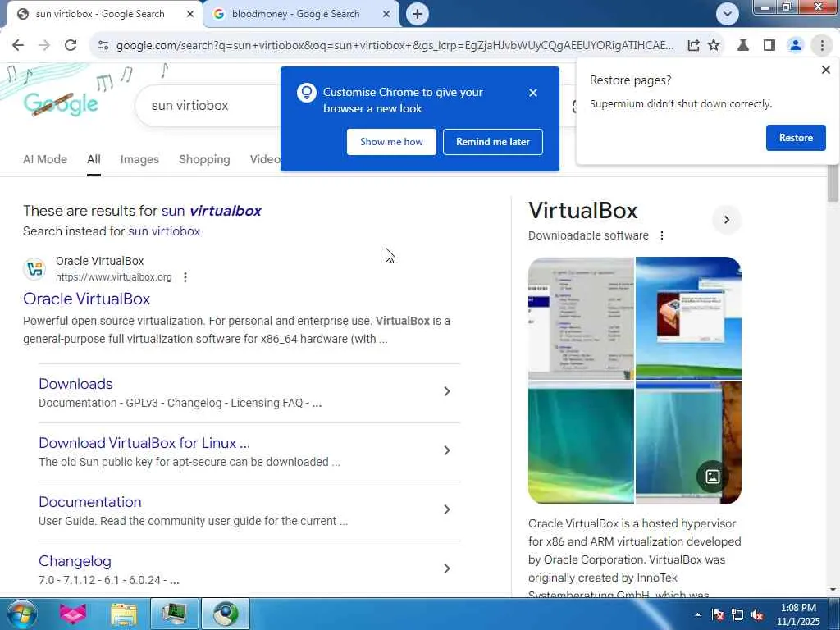Open the Shopping results tab
Viewport: 840px width, 630px height.
point(204,159)
